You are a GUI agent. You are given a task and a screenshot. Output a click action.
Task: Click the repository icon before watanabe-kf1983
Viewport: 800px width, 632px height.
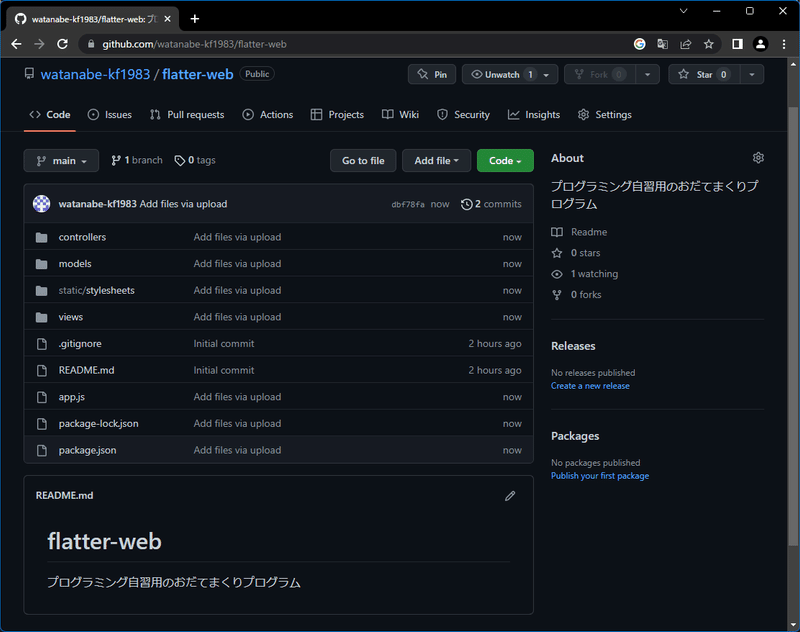coord(29,74)
